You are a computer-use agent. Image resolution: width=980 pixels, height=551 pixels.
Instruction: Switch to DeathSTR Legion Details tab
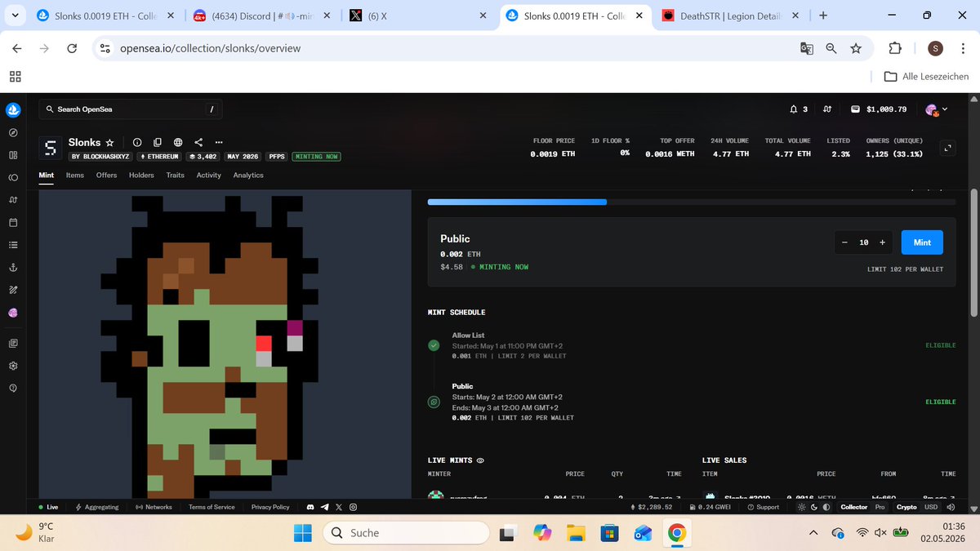[x=730, y=16]
